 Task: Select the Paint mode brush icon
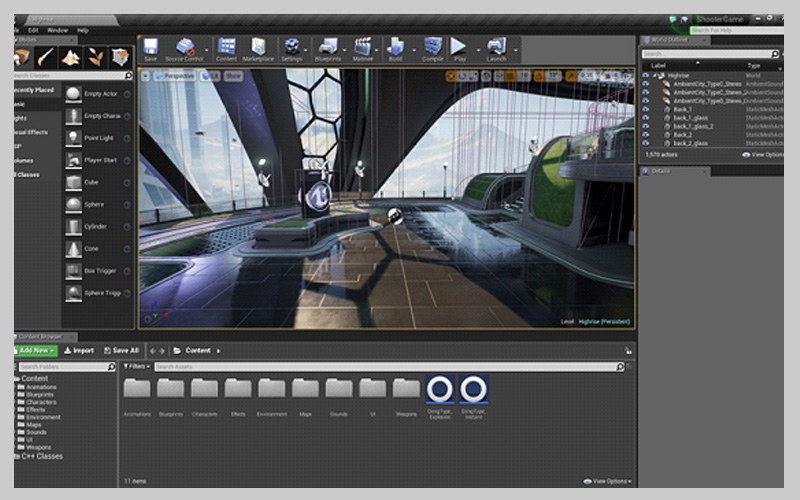pos(45,57)
